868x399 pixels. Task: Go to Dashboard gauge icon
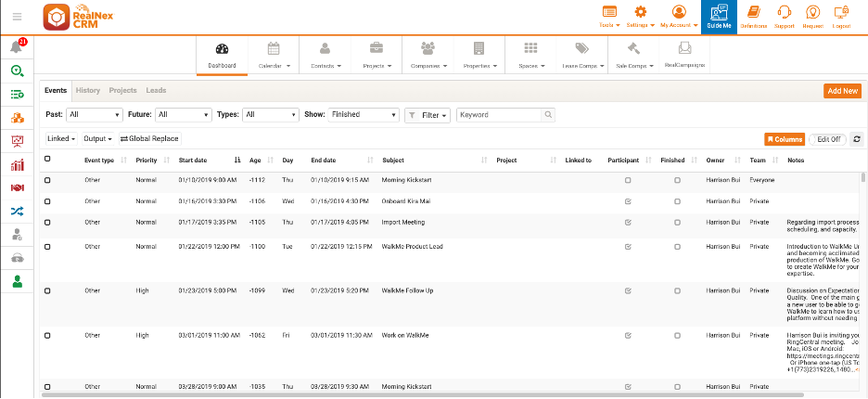pos(222,49)
